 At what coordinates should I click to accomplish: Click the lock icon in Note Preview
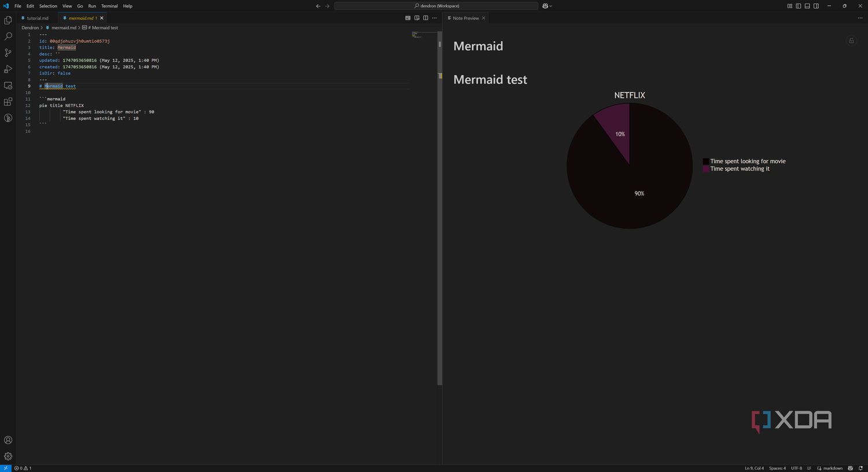point(851,40)
